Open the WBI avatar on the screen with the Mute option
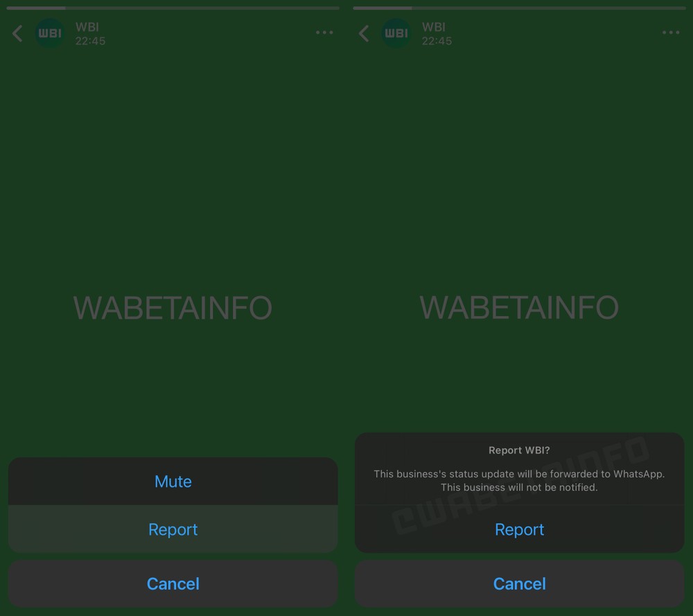 (50, 33)
